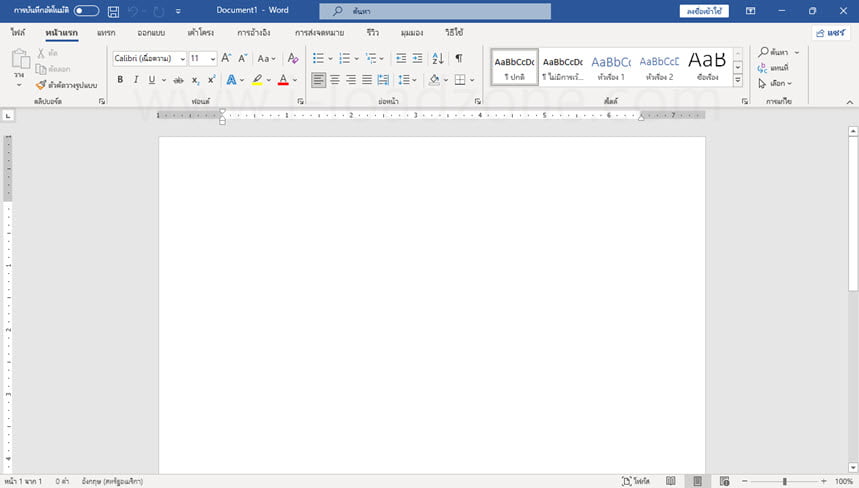Open the Calibri font name dropdown
Viewport: 859px width, 488px height.
pyautogui.click(x=182, y=59)
